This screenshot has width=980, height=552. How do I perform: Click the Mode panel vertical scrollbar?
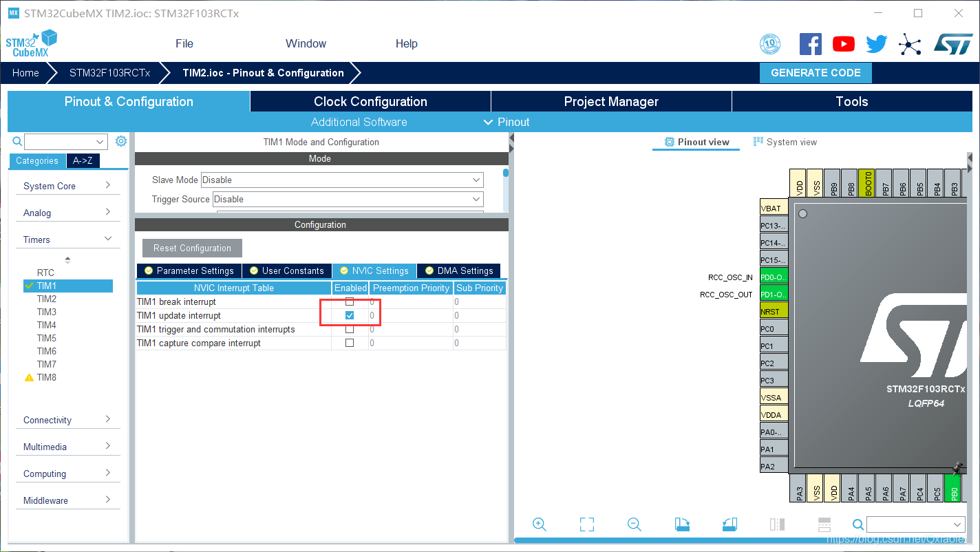pyautogui.click(x=505, y=172)
